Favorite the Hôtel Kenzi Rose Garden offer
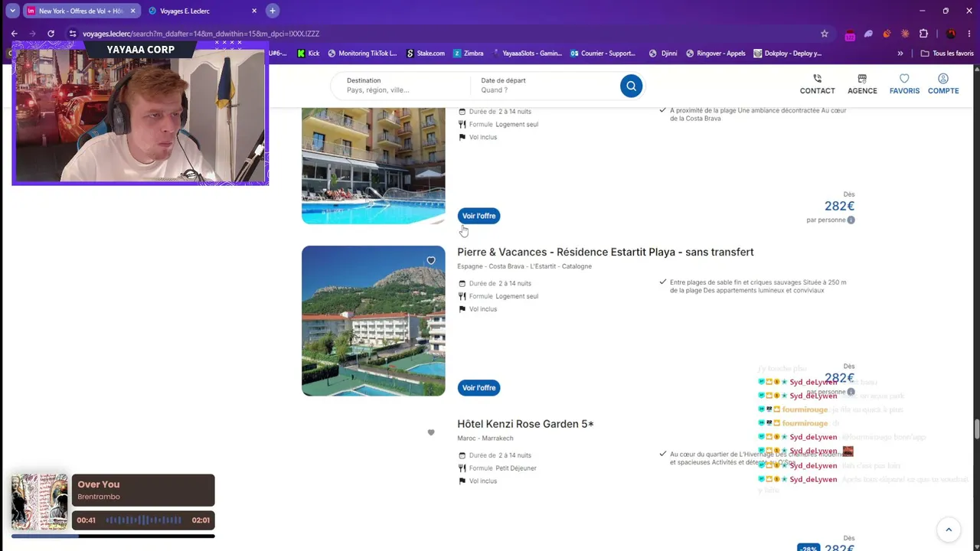Image resolution: width=980 pixels, height=551 pixels. 431,432
